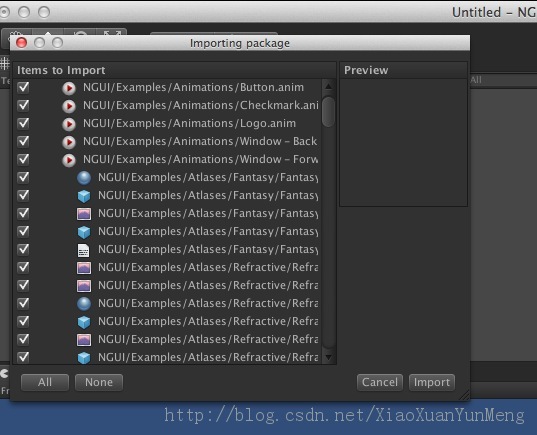
Task: Click the text document icon in Fantasy atlas rows
Action: (84, 250)
